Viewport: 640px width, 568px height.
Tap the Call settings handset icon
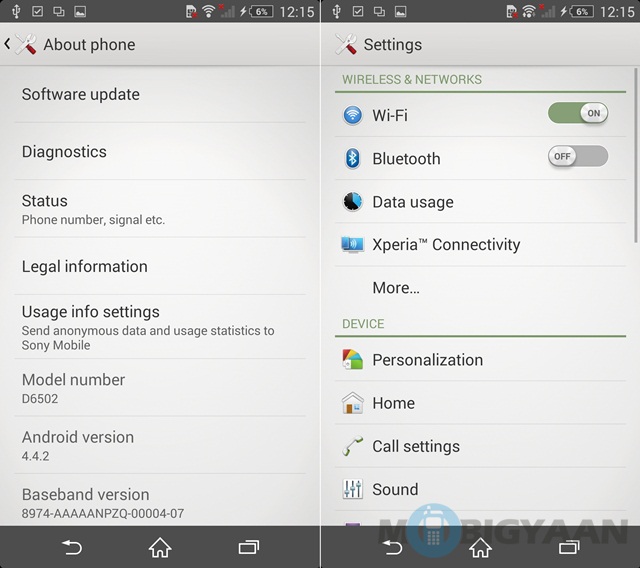coord(352,446)
